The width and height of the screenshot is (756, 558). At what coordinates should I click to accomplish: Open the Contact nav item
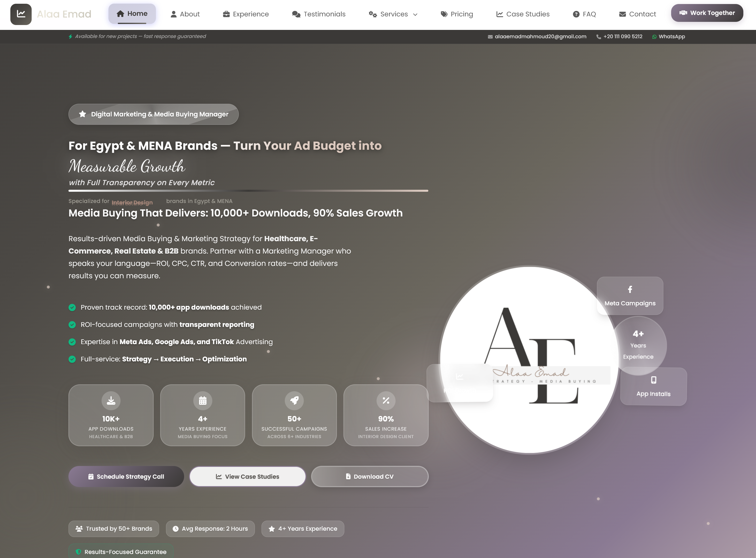[x=637, y=14]
